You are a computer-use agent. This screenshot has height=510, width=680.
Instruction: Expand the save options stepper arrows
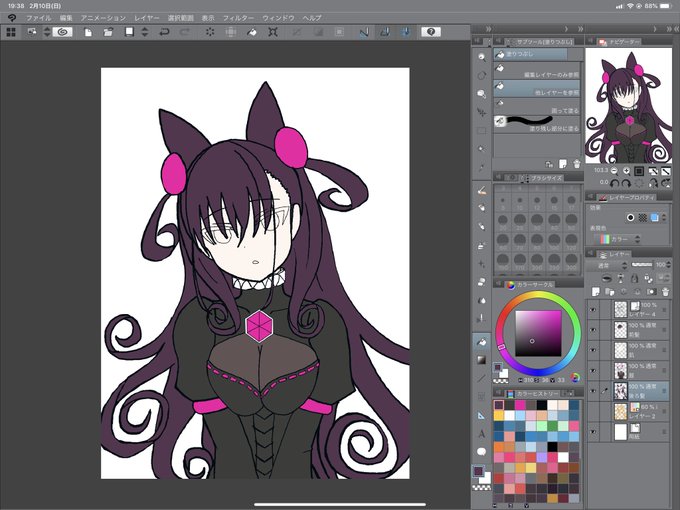tap(145, 32)
